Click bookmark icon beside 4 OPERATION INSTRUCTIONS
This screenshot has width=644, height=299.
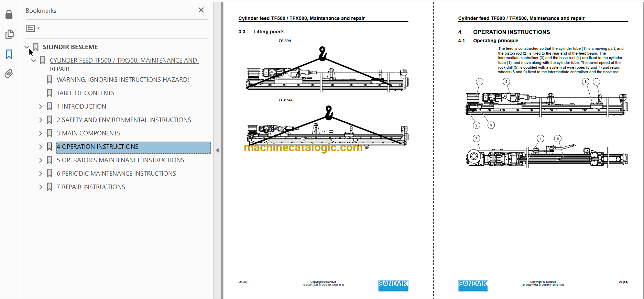[x=50, y=147]
